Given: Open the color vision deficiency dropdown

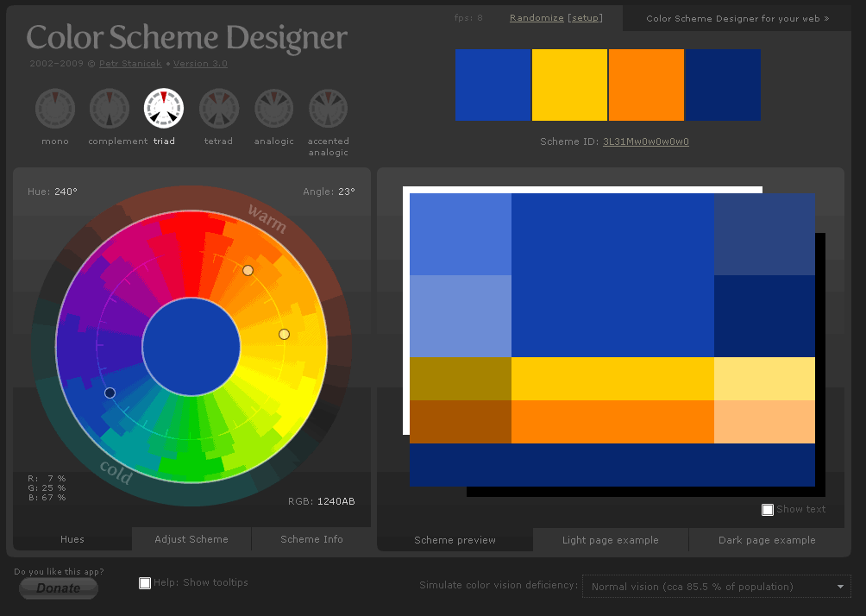Looking at the screenshot, I should (716, 587).
